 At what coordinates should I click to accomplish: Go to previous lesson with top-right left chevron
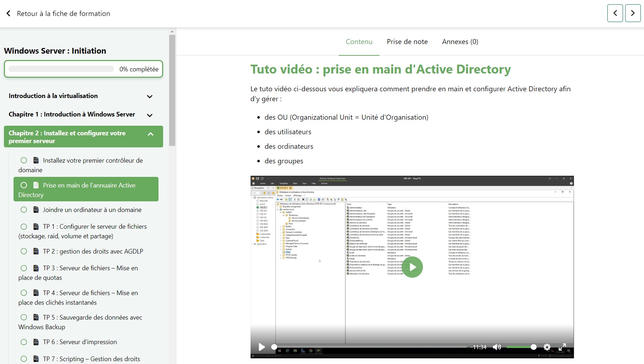[615, 13]
